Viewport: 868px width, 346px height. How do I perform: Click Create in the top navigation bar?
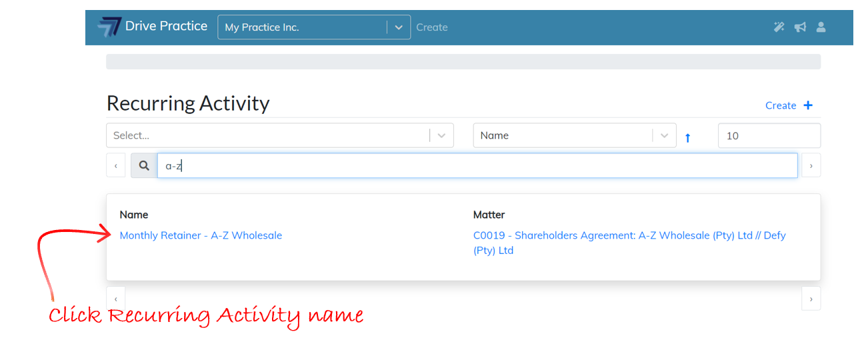tap(432, 27)
